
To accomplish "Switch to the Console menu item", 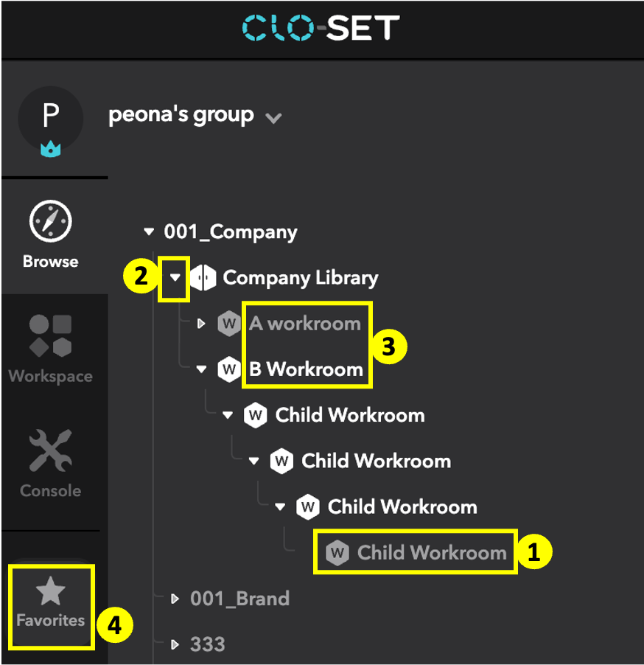I will pyautogui.click(x=50, y=490).
